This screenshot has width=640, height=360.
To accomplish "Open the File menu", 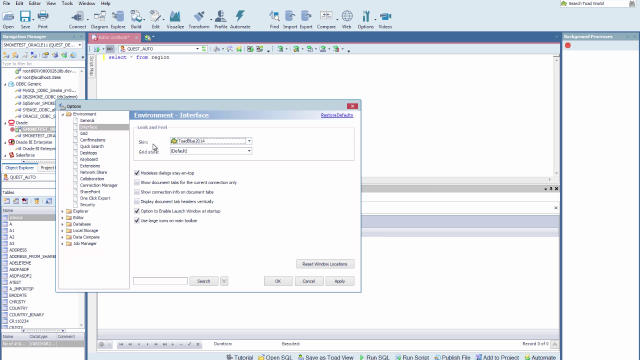I will [6, 3].
